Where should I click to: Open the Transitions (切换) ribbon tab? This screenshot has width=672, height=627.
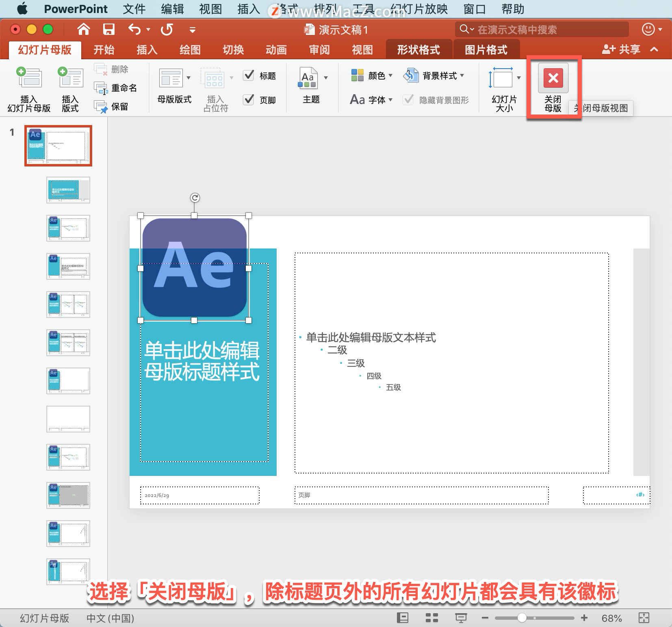[x=233, y=50]
